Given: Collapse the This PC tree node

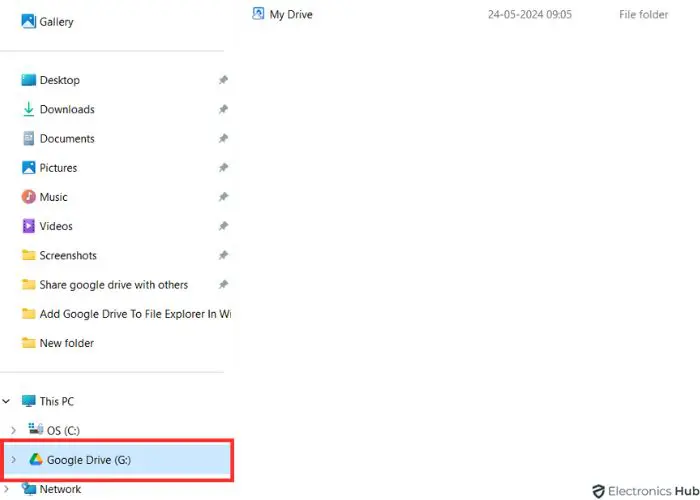Looking at the screenshot, I should tap(6, 401).
